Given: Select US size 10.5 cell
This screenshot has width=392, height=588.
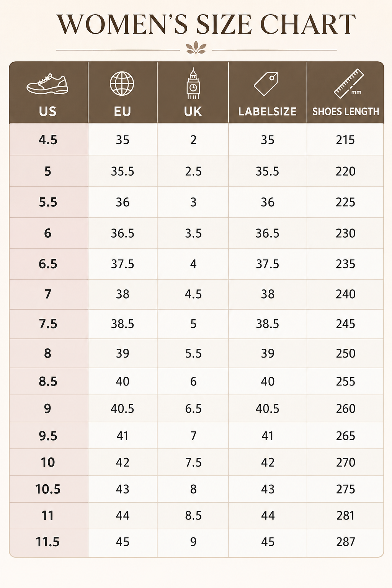Looking at the screenshot, I should 49,489.
